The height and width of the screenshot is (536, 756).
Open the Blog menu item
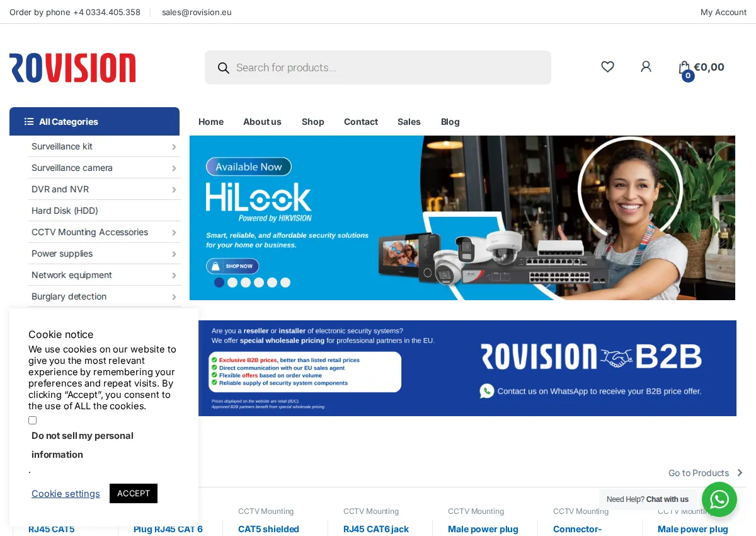(450, 122)
